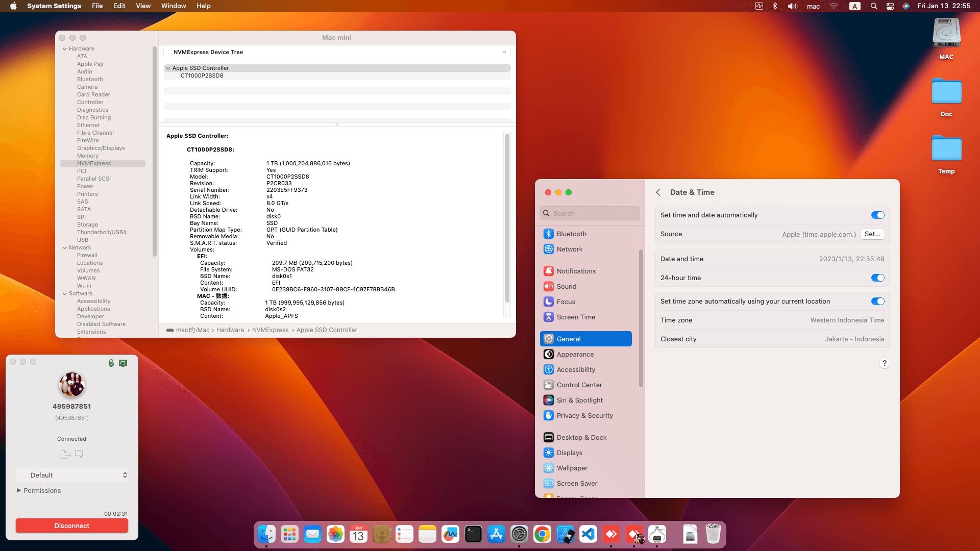Select General in the System Settings sidebar
The height and width of the screenshot is (551, 980).
coord(569,338)
